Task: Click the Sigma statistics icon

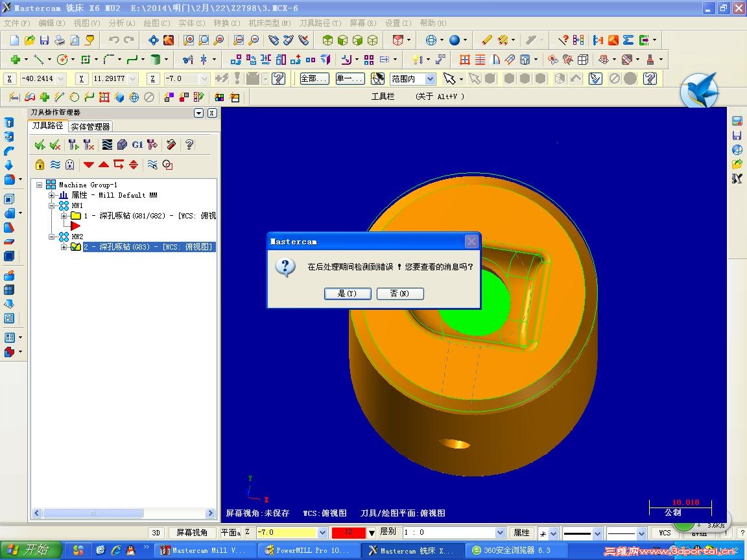Action: click(x=628, y=40)
